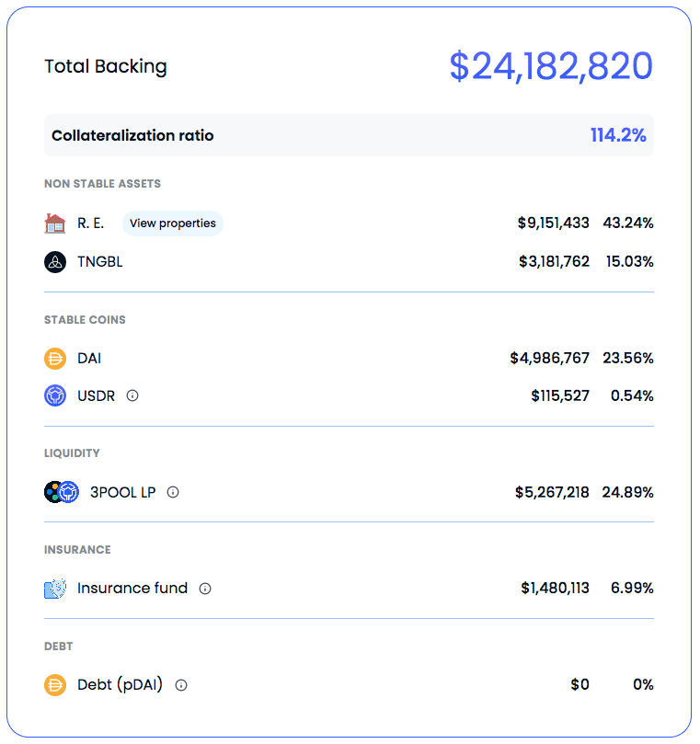Click the USDR token icon
The height and width of the screenshot is (744, 700).
pyautogui.click(x=55, y=396)
